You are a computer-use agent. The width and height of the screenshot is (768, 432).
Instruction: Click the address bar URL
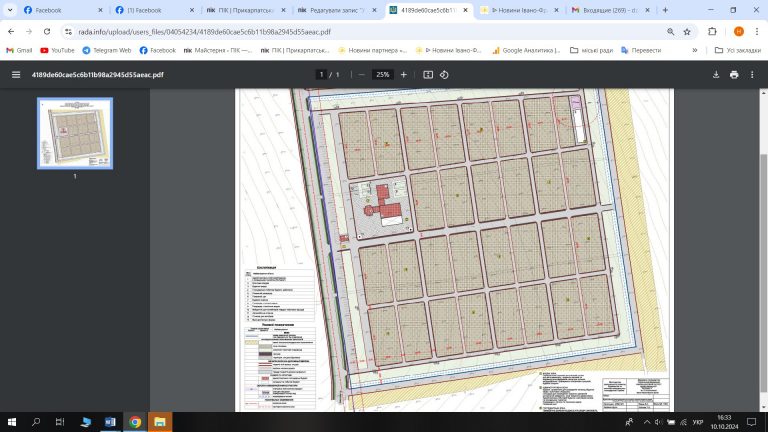click(204, 32)
